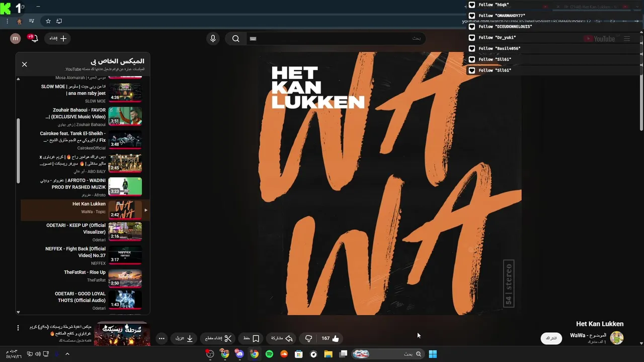Select the current Het Kan Lukken playlist item
644x362 pixels.
pos(85,210)
